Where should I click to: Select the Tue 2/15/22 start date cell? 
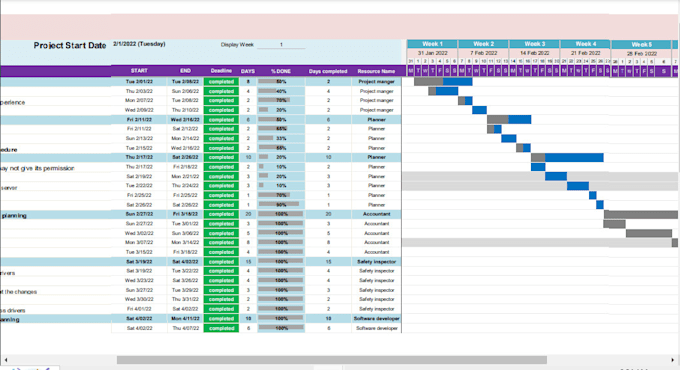tap(139, 148)
